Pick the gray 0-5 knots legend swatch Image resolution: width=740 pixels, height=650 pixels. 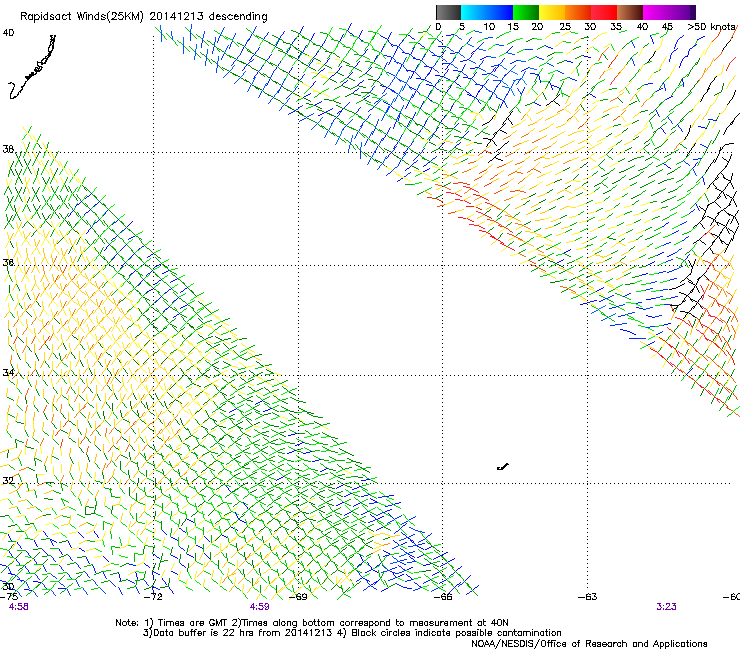[448, 12]
